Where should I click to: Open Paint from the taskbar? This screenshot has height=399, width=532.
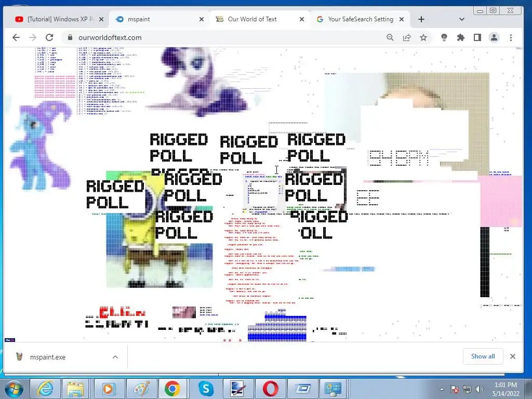142,389
